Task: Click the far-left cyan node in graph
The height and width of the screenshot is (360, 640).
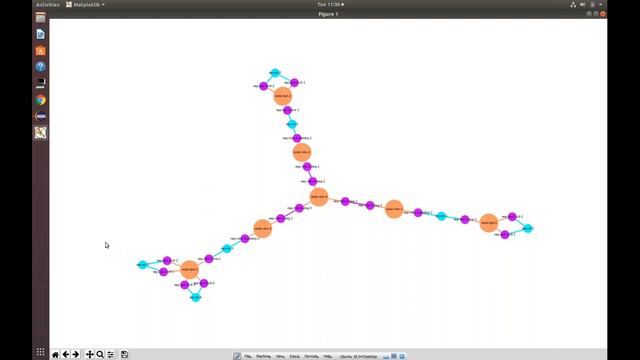Action: coord(142,265)
